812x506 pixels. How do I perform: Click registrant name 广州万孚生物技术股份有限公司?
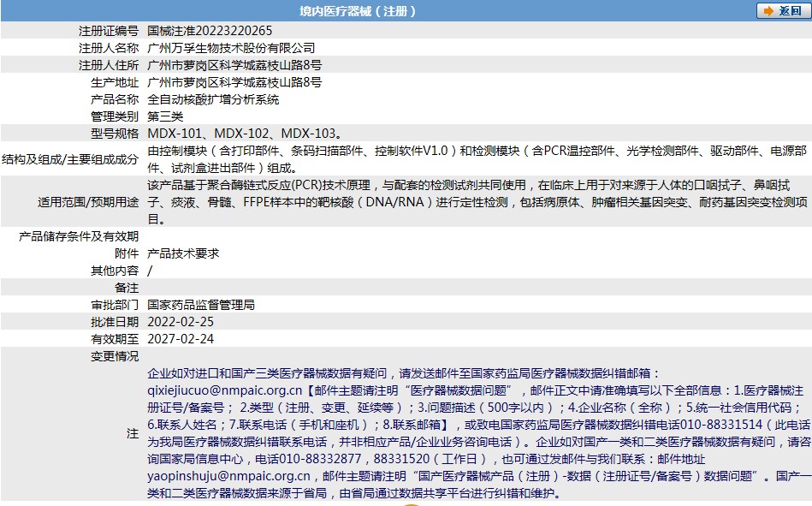pyautogui.click(x=231, y=48)
